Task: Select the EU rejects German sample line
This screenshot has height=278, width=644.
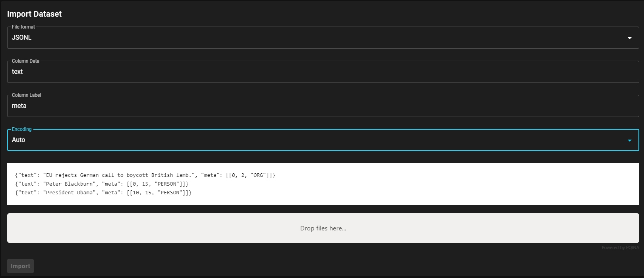Action: pos(145,175)
